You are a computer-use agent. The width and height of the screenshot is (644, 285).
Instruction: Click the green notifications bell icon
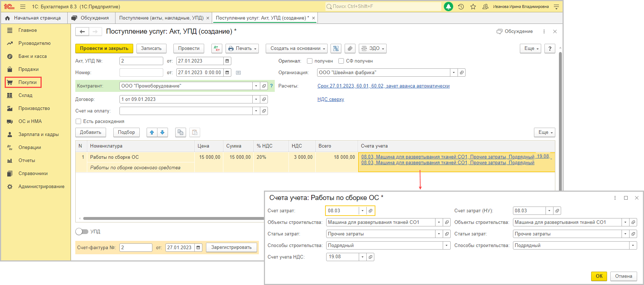[449, 7]
